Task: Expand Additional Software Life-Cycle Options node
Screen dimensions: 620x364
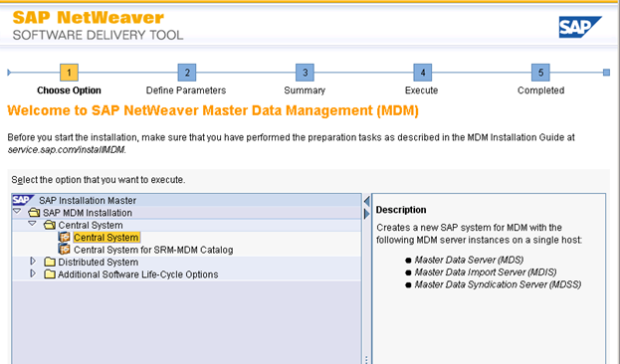Action: 33,273
